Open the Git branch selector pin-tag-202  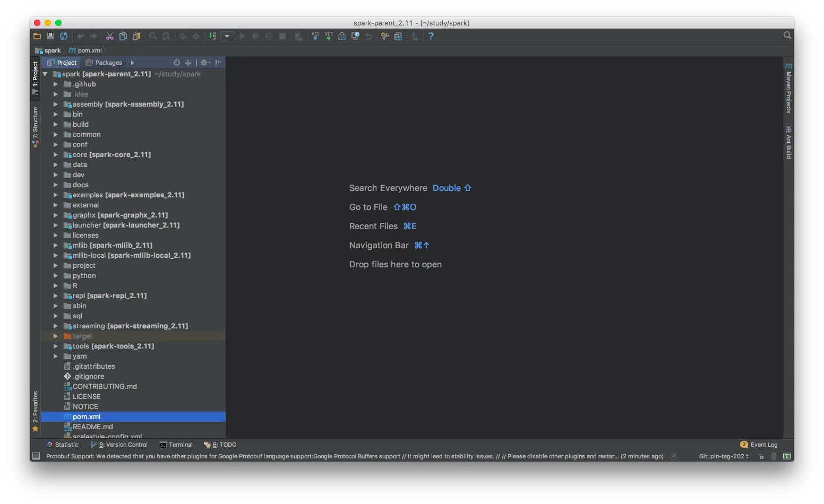click(723, 456)
